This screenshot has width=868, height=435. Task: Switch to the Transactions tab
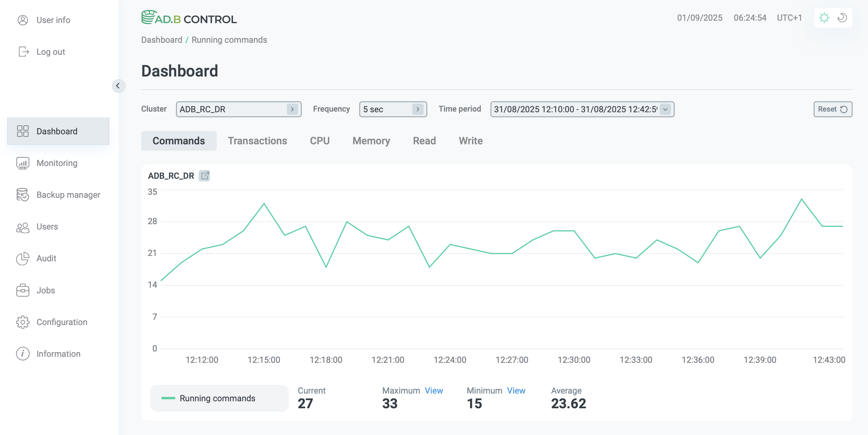pyautogui.click(x=257, y=141)
